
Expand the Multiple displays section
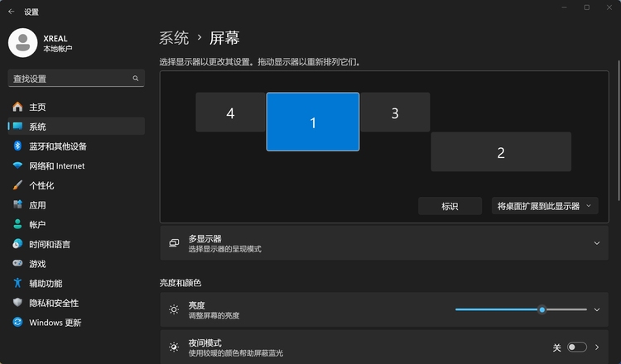click(x=596, y=243)
